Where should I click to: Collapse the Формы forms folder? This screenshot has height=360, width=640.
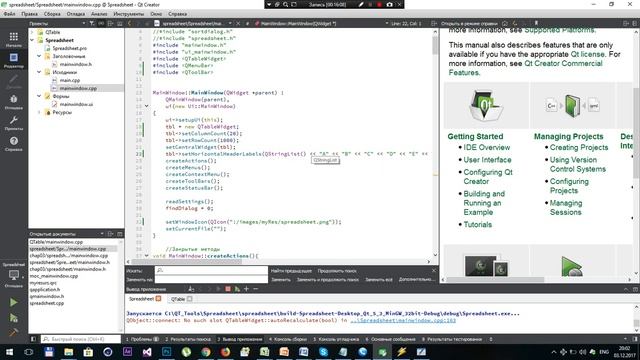point(39,96)
